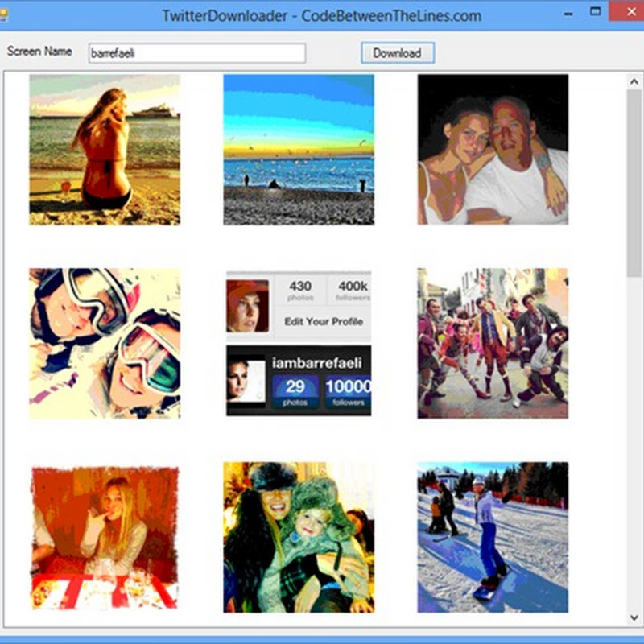
Task: Click the Screen Name text field
Action: (x=196, y=53)
